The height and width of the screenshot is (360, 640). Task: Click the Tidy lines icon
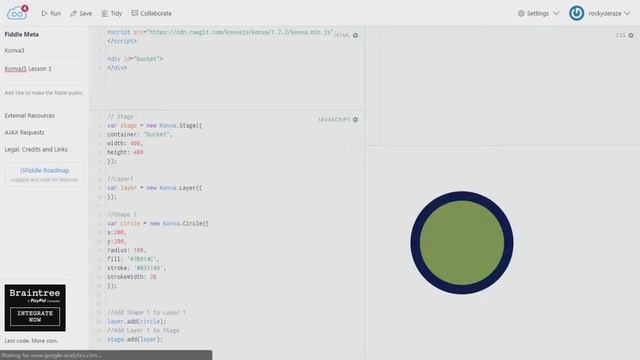pyautogui.click(x=105, y=13)
